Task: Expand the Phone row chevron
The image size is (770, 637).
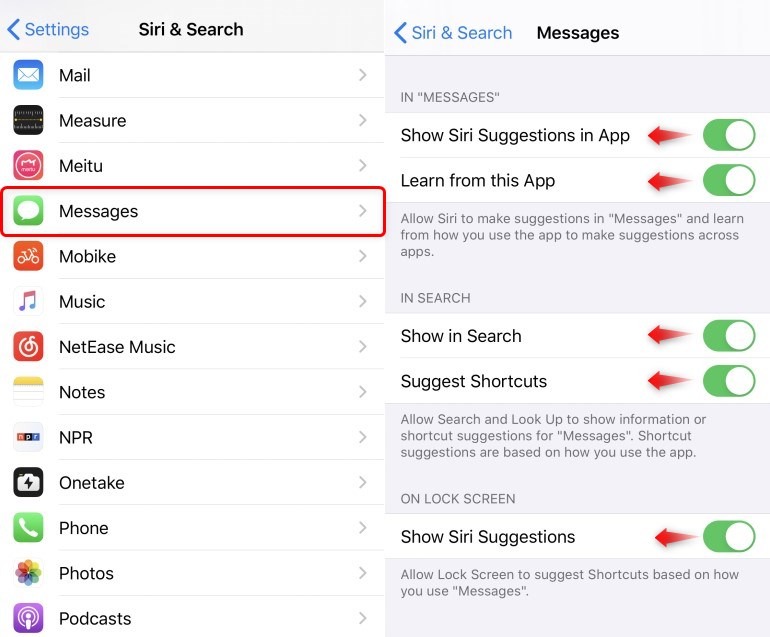Action: [362, 527]
